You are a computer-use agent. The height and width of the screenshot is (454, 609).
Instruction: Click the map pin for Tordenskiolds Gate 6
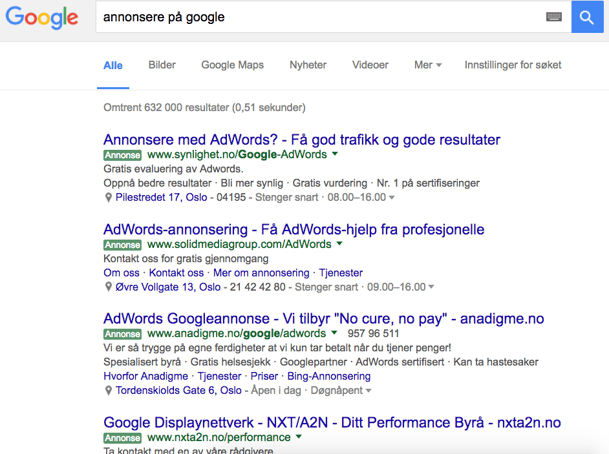pos(108,390)
